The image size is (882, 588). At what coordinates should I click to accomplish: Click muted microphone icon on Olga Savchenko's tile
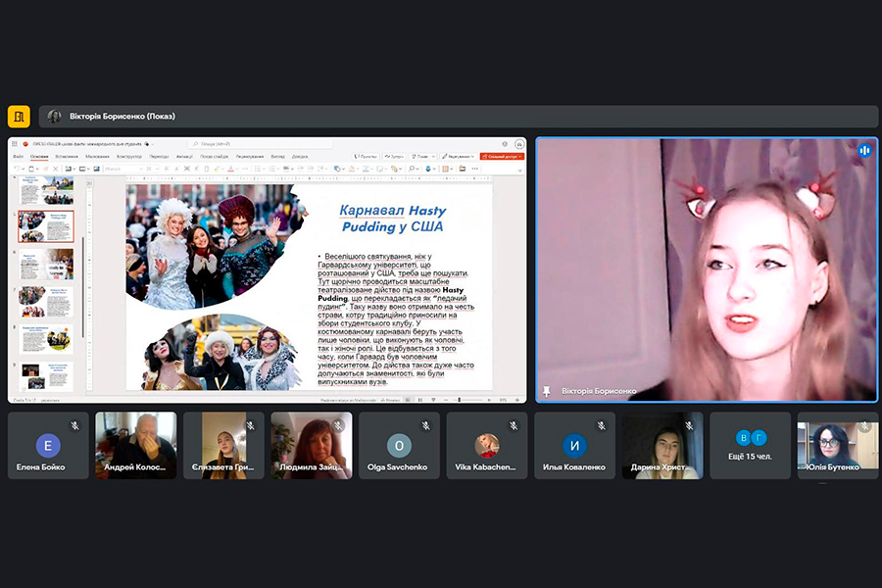[x=426, y=425]
